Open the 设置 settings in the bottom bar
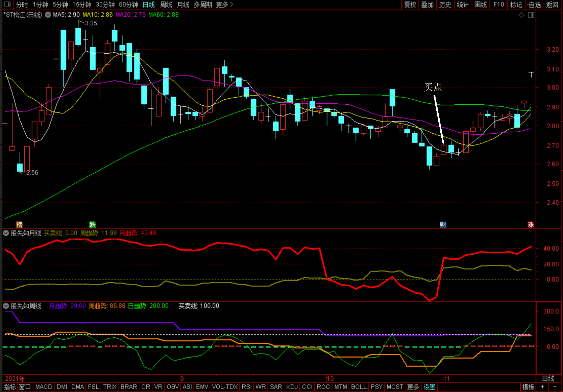Viewport: 563px width, 392px height. tap(430, 387)
